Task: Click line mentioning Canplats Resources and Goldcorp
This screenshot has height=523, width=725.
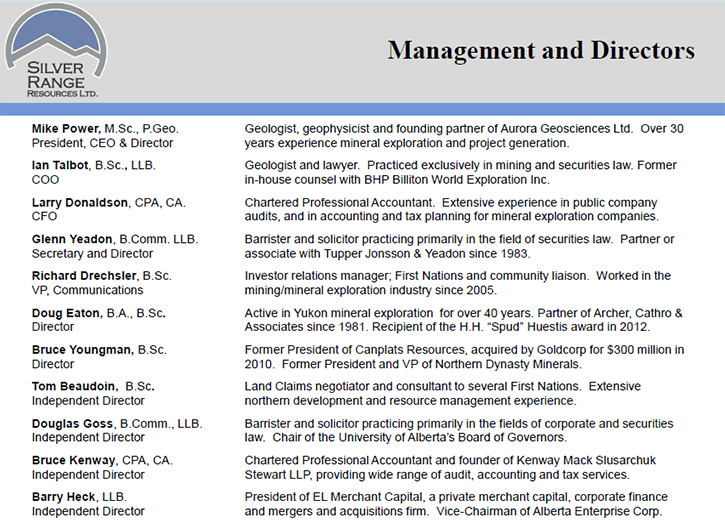Action: click(464, 350)
